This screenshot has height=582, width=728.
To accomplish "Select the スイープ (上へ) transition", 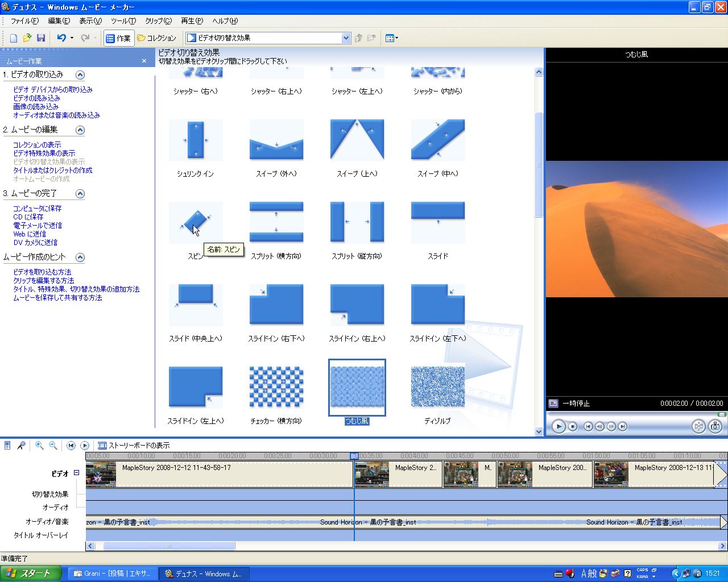I will click(357, 140).
